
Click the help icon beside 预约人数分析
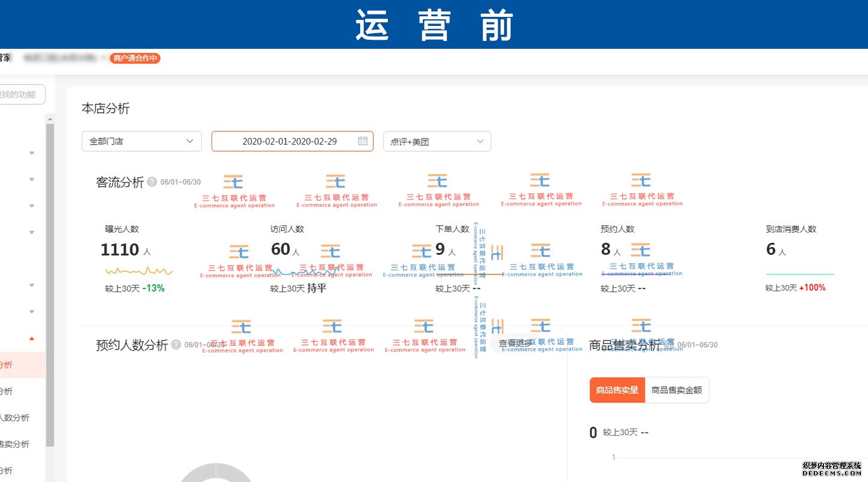pyautogui.click(x=176, y=345)
